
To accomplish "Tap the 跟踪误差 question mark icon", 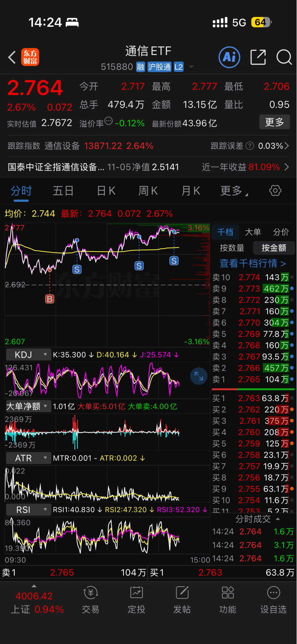I will [250, 146].
